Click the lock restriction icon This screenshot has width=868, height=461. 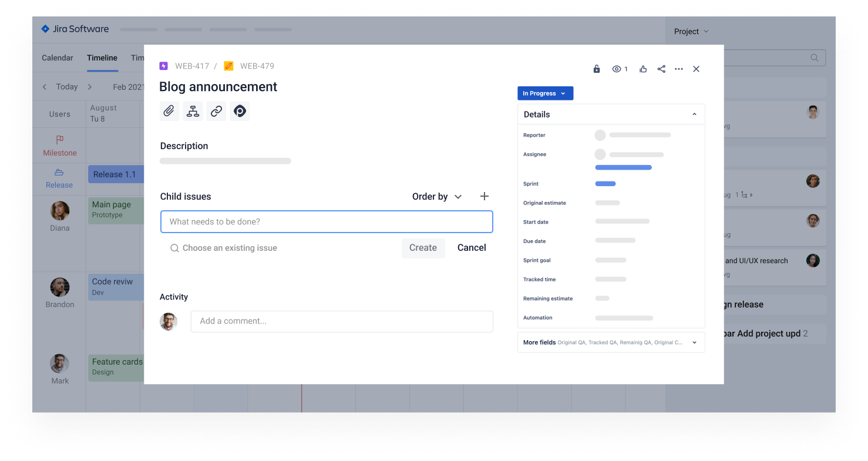597,69
